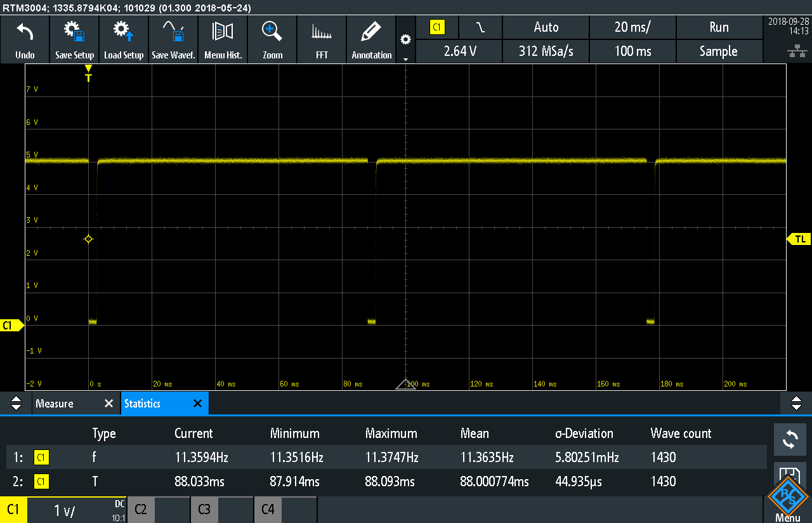Viewport: 812px width, 523px height.
Task: Reset statistics with refresh button
Action: [790, 439]
